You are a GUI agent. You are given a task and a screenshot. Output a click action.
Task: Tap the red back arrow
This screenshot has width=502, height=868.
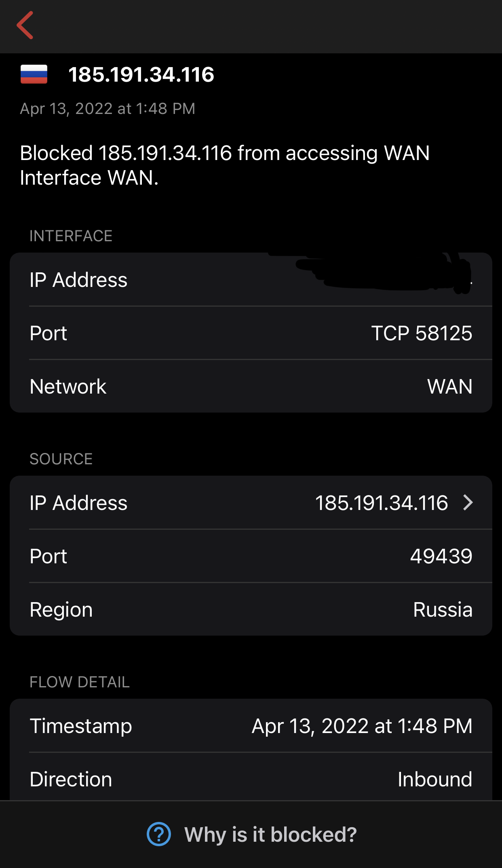pyautogui.click(x=25, y=25)
